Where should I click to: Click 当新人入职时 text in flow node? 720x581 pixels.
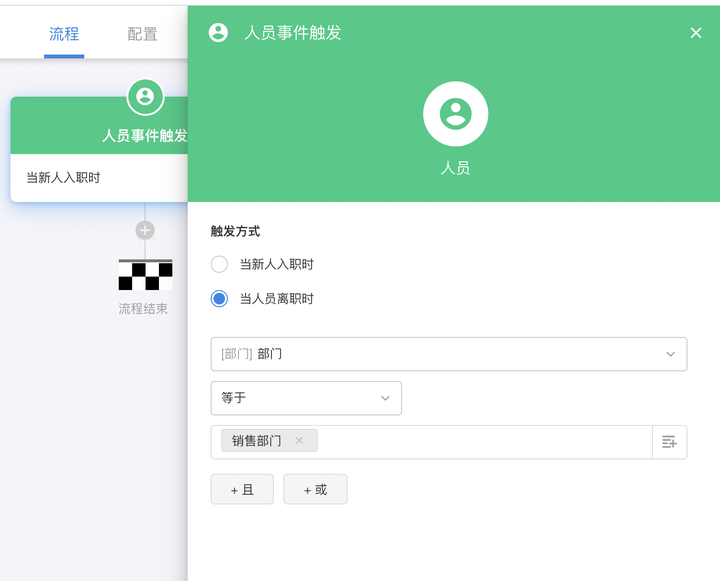[x=63, y=178]
